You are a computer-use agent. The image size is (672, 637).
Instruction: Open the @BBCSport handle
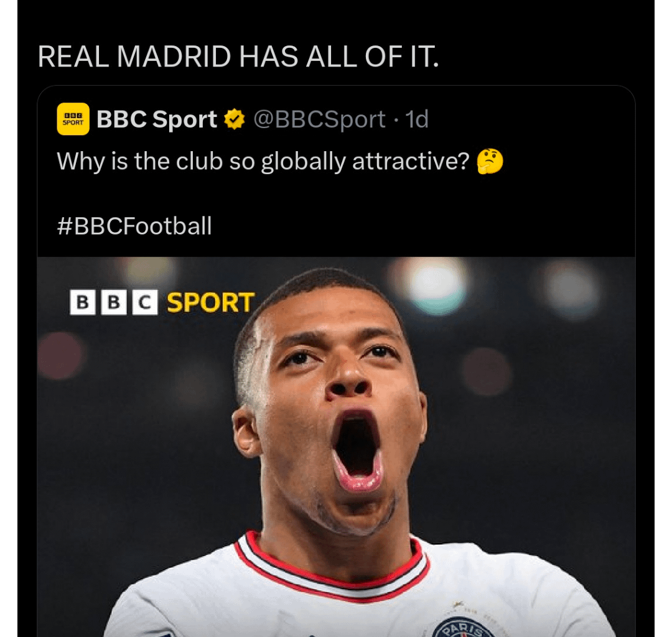click(x=319, y=119)
